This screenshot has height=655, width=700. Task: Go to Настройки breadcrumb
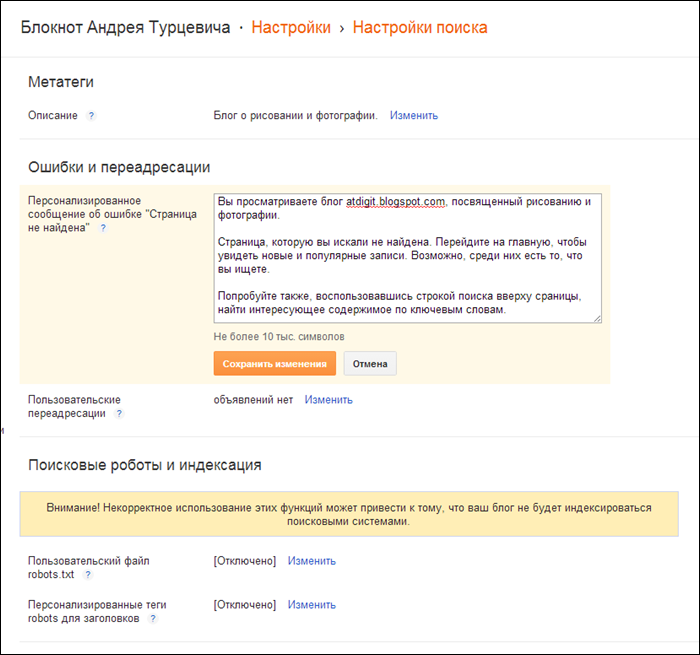point(291,28)
